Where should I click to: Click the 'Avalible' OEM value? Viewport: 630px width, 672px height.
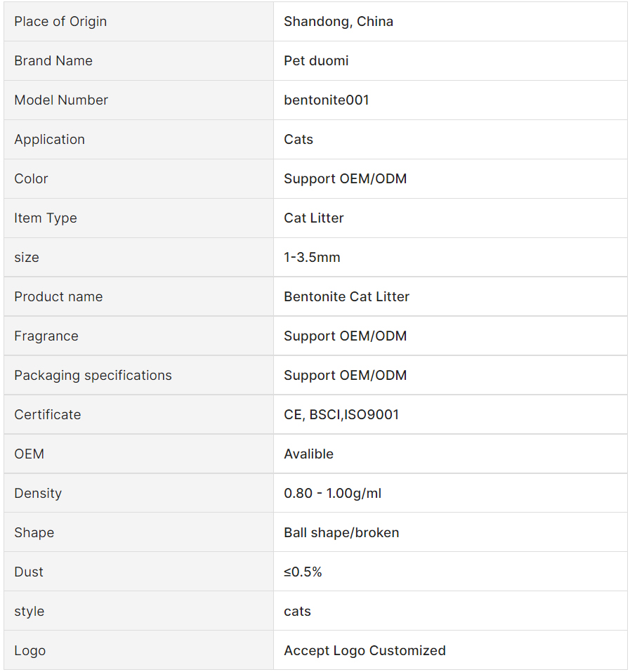click(308, 454)
